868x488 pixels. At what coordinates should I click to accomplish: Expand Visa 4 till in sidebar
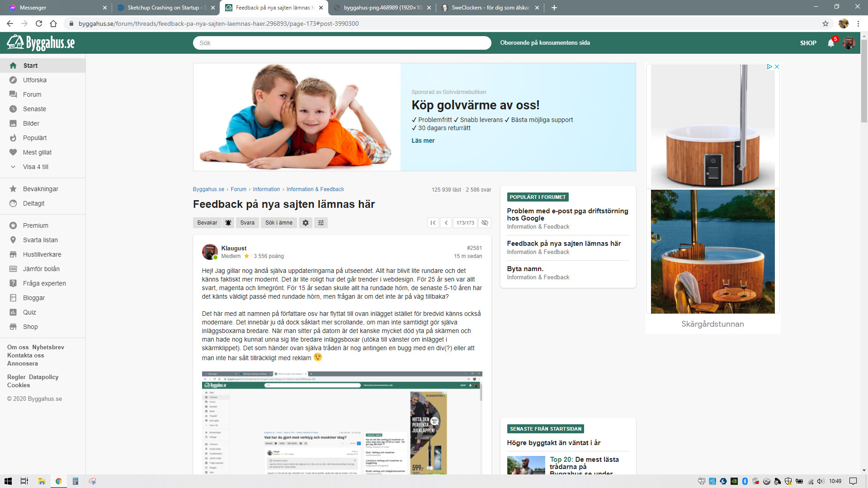[x=35, y=167]
